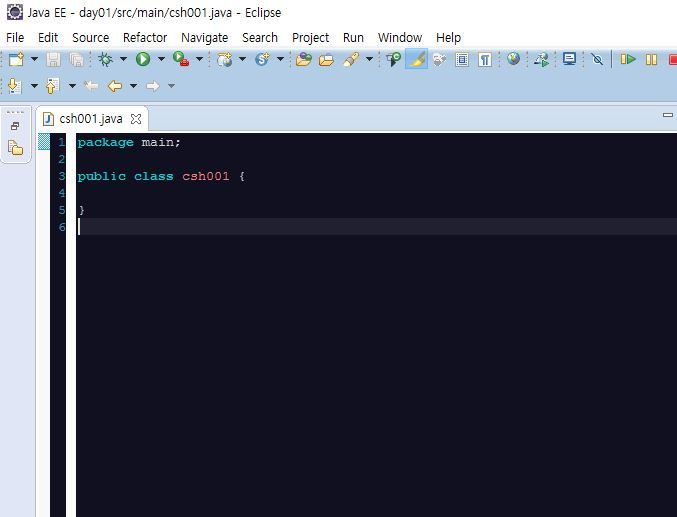Click the blue monitor console icon
This screenshot has height=517, width=677.
click(569, 59)
